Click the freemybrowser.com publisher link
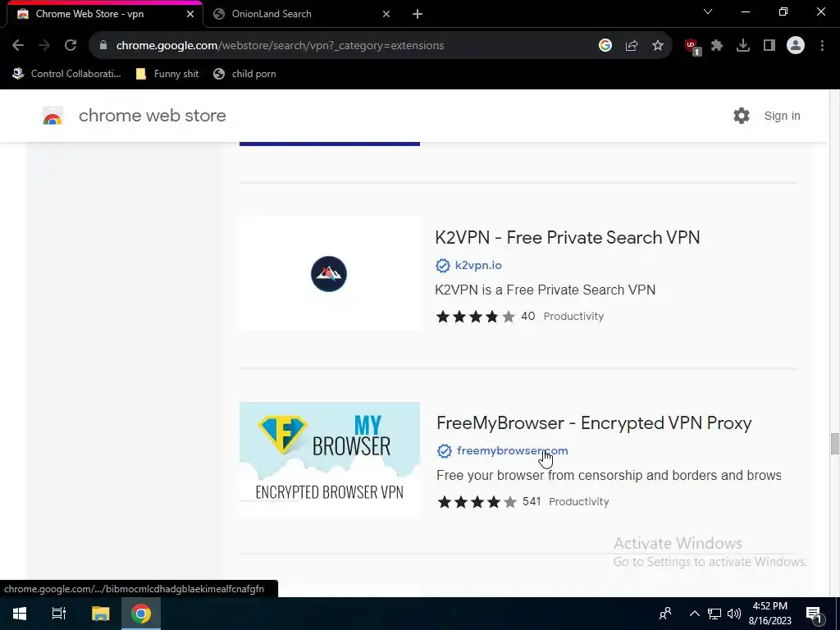The width and height of the screenshot is (840, 630). point(512,450)
